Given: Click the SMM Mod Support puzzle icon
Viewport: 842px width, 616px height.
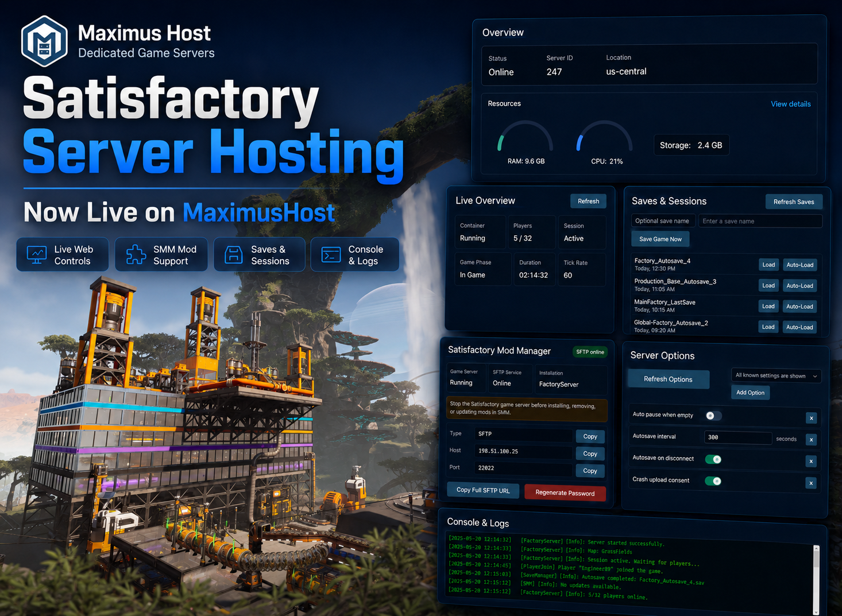Looking at the screenshot, I should 136,254.
